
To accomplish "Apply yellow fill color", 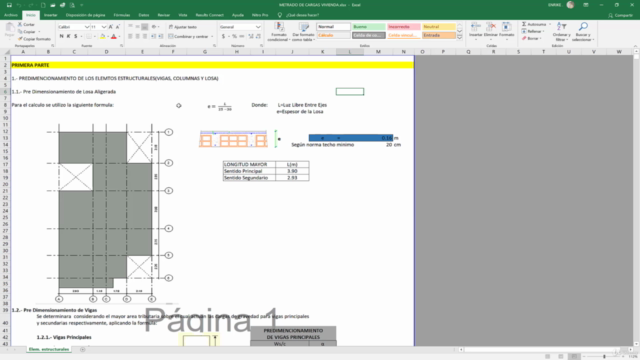I will click(x=102, y=36).
